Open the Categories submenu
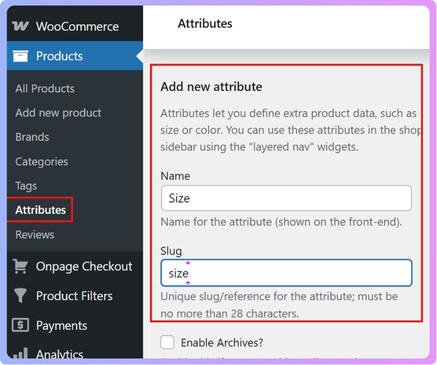This screenshot has height=365, width=437. (x=41, y=162)
